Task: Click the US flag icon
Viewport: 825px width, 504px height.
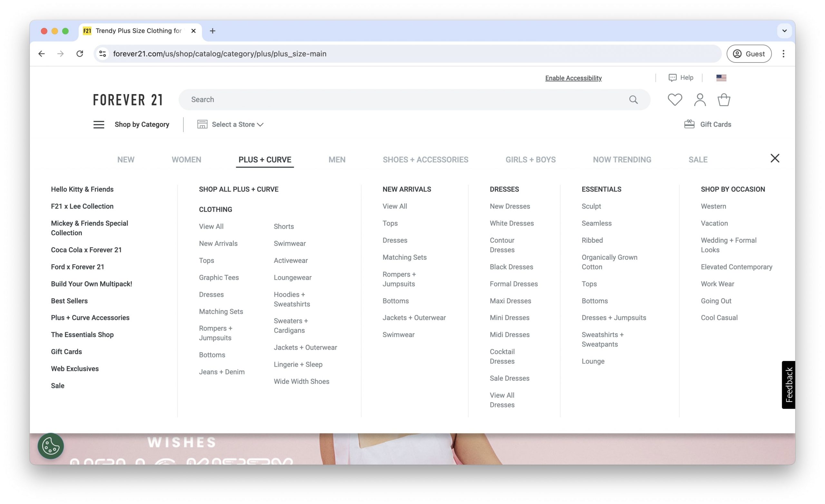Action: pos(721,77)
